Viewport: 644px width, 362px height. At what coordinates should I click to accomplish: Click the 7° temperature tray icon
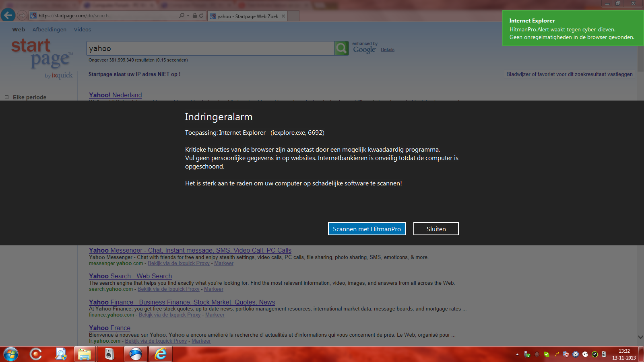pos(556,354)
